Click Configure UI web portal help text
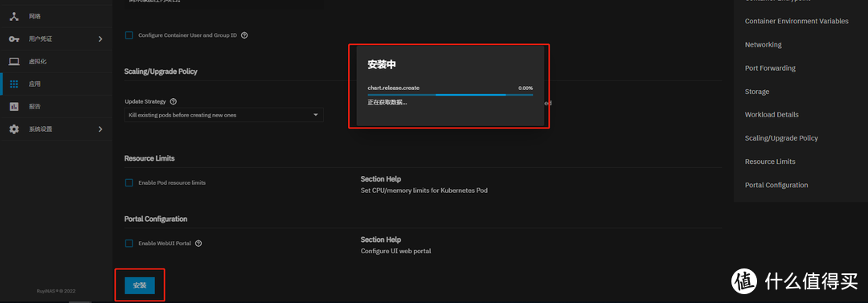 point(395,251)
